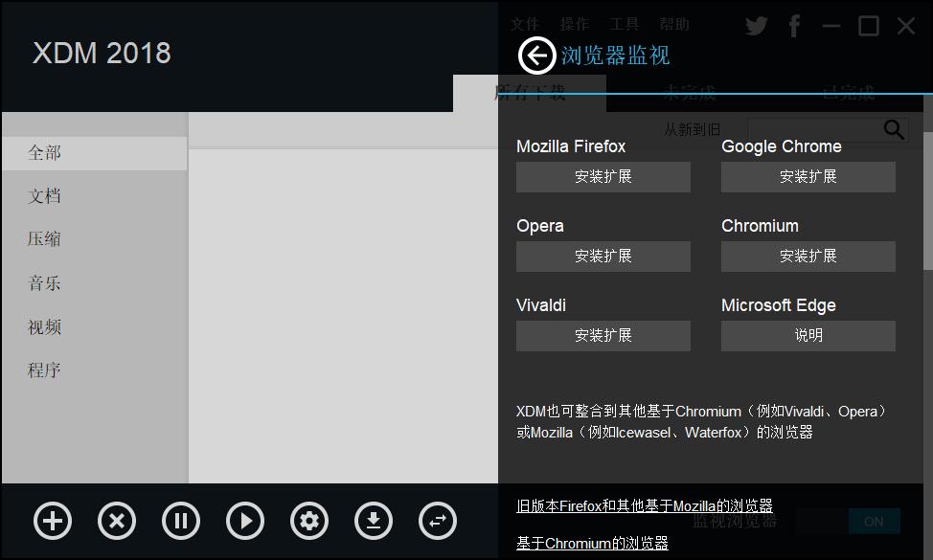This screenshot has width=933, height=560.
Task: Click the vertical scrollbar thumb on right edge
Action: [927, 200]
